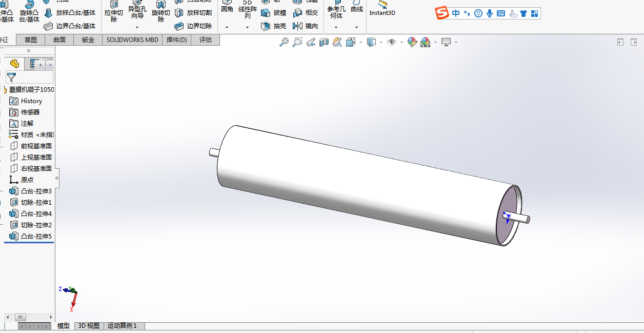
Task: Select the 拔模 draft tool
Action: 274,13
